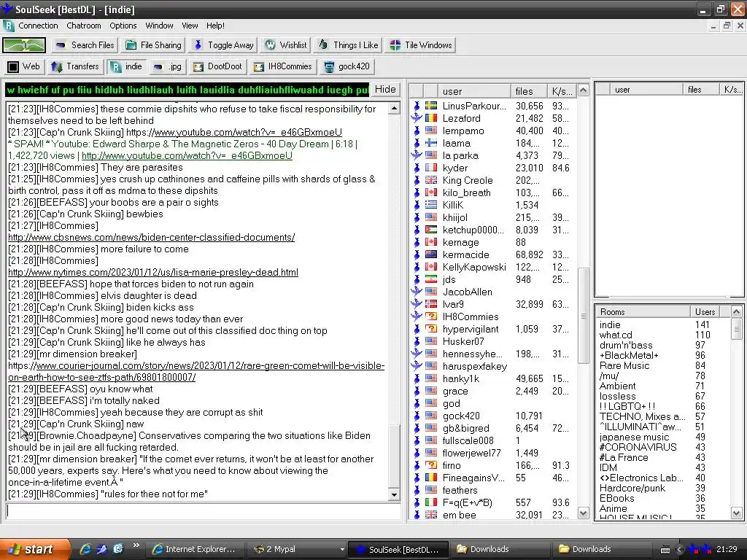This screenshot has width=747, height=560.
Task: Select the indie chatroom tab
Action: pos(126,66)
